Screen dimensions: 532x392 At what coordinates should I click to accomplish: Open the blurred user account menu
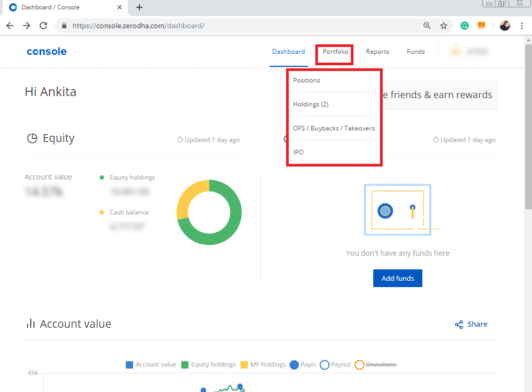click(x=469, y=52)
